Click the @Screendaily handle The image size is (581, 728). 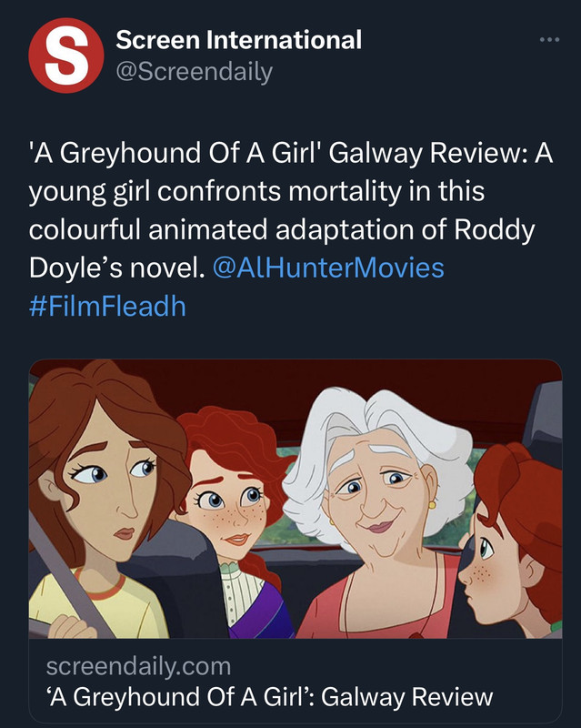(194, 72)
